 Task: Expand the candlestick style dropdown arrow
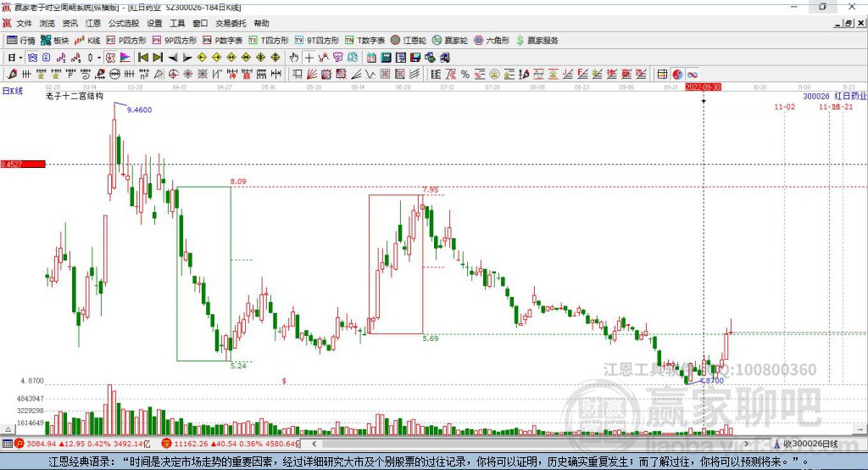coord(99,58)
